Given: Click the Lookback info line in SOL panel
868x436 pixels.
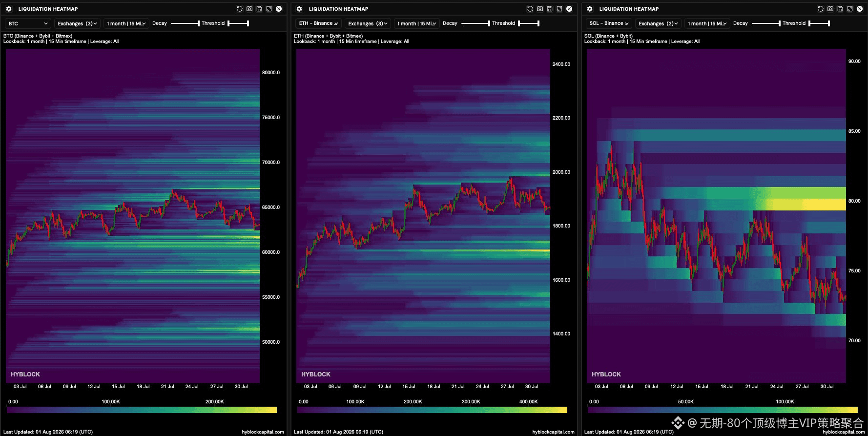Looking at the screenshot, I should pyautogui.click(x=642, y=42).
